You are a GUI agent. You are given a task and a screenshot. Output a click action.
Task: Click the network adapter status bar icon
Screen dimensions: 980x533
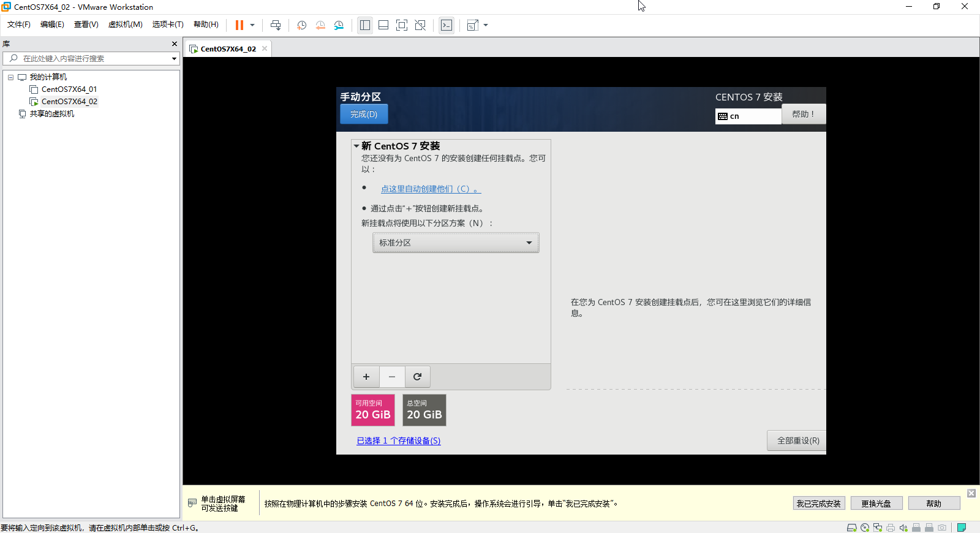pos(878,527)
